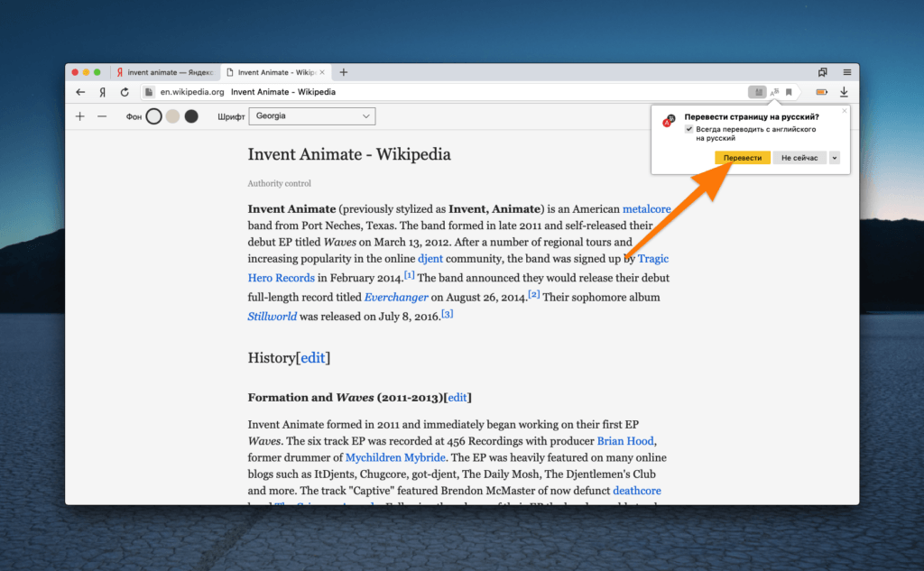The image size is (924, 571).
Task: Toggle reader mode icon in address bar
Action: [757, 92]
